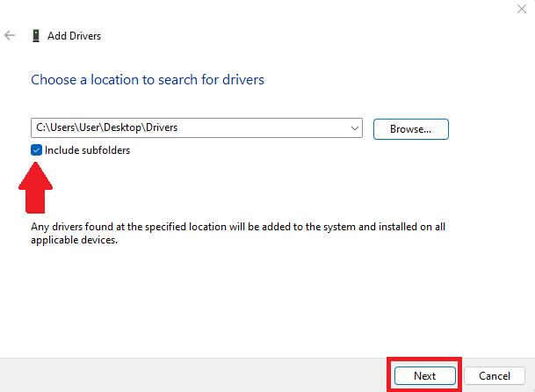This screenshot has width=535, height=392.
Task: Click the word 'drivers' in the blue heading
Action: point(243,80)
